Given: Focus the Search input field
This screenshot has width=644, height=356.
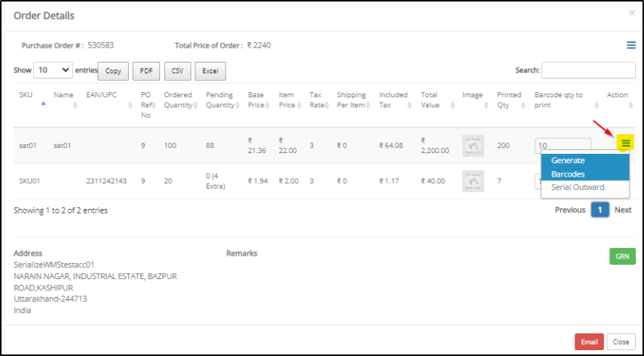Looking at the screenshot, I should (588, 70).
